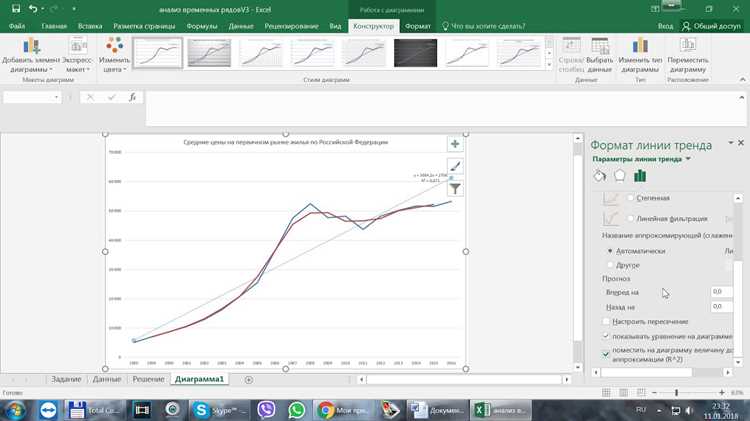Select the second gray chart style thumbnail
750x421 pixels.
tap(209, 53)
